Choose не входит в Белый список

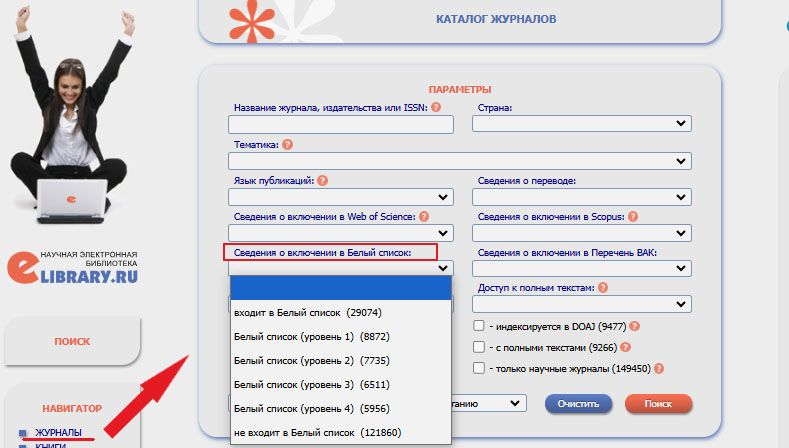point(311,434)
